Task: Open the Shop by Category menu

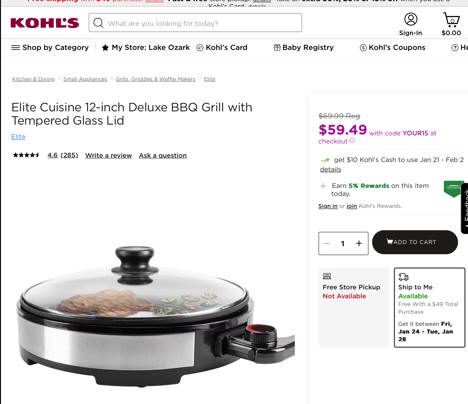Action: coord(50,48)
